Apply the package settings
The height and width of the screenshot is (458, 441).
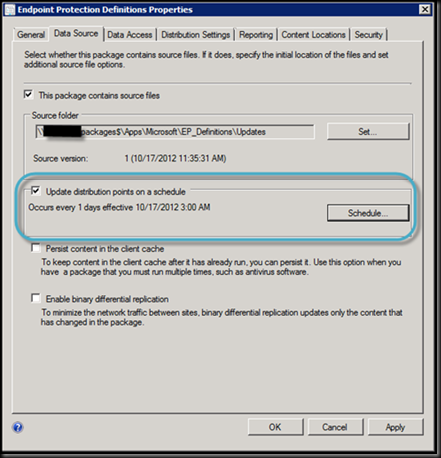tap(395, 427)
